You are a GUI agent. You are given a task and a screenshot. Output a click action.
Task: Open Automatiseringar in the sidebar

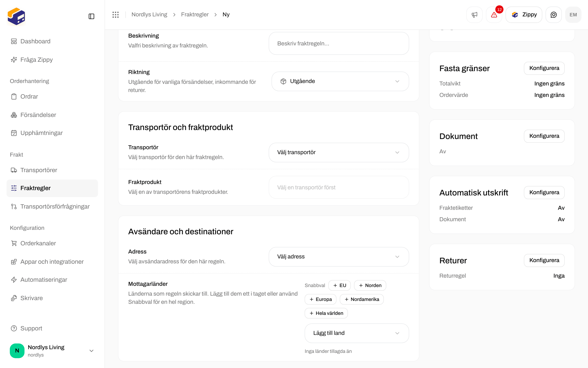52,280
